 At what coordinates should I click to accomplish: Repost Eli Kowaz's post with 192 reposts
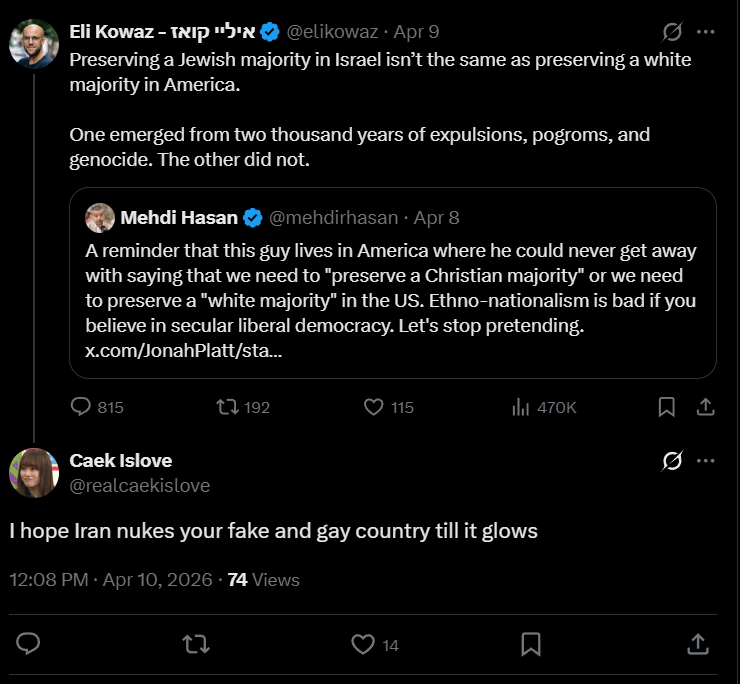[x=227, y=407]
